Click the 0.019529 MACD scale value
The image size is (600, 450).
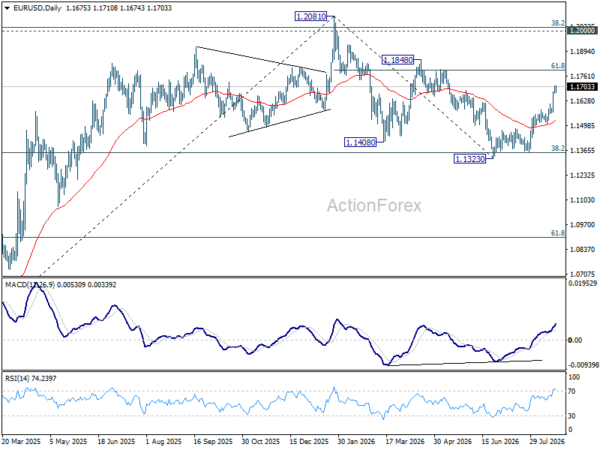[584, 284]
